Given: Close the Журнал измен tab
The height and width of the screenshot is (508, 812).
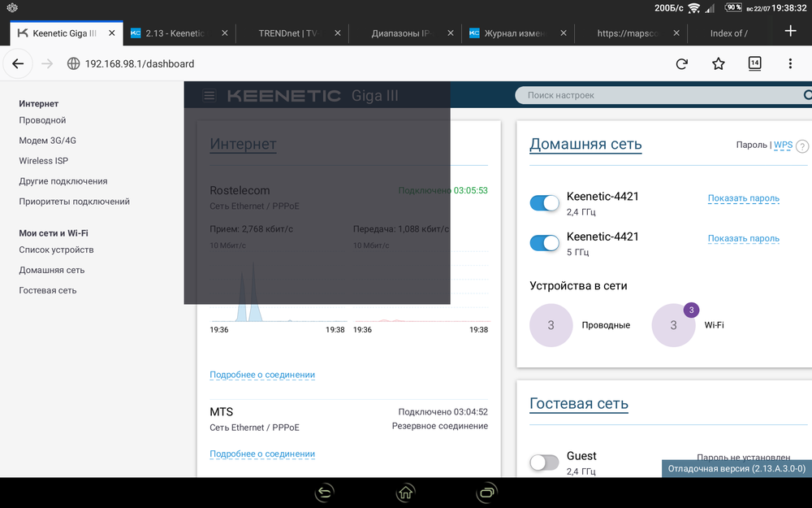Looking at the screenshot, I should pos(564,33).
